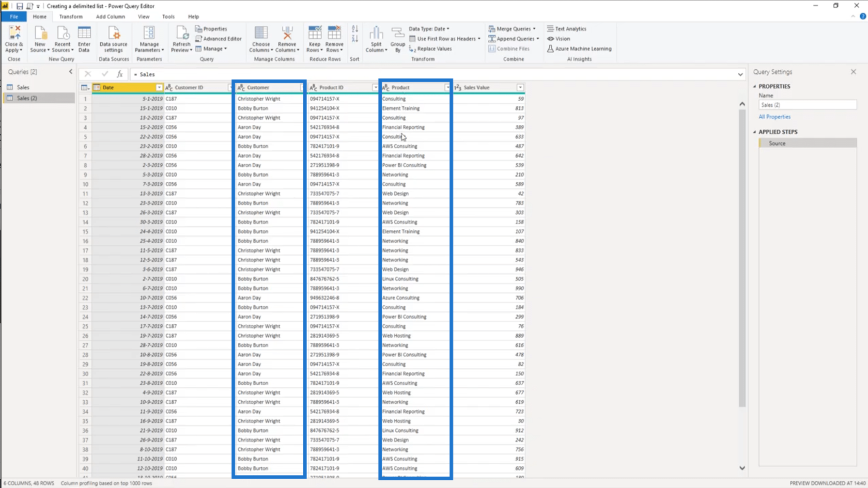Open query Properties in the ribbon
This screenshot has width=868, height=488.
coord(211,29)
